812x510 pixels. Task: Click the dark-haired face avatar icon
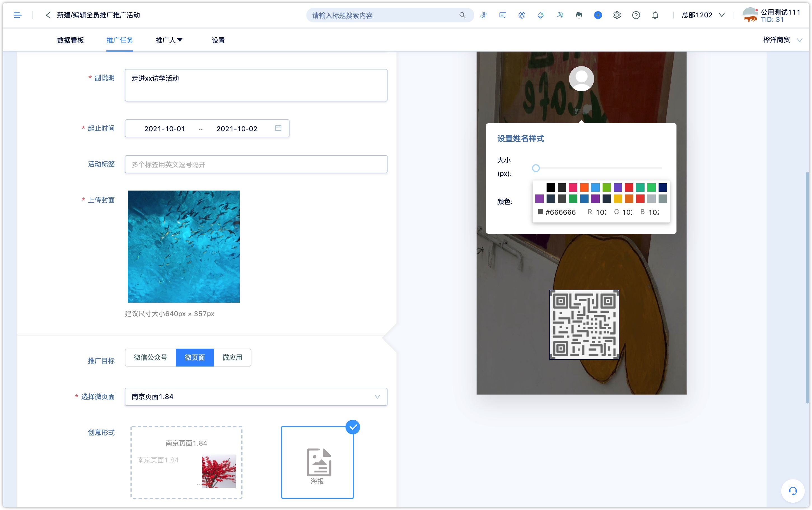click(579, 15)
